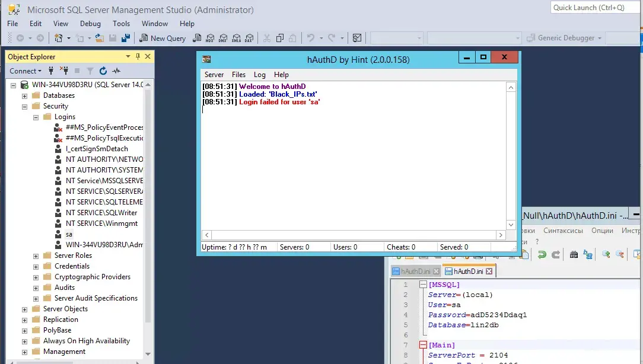Click the Activity pulse icon in Object Explorer
643x364 pixels.
point(116,71)
